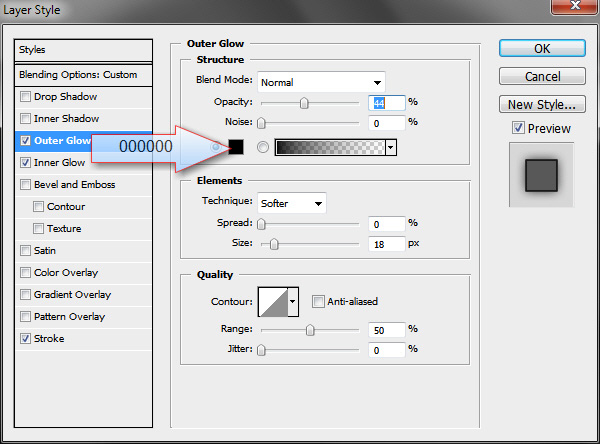Click the Opacity slider handle
This screenshot has width=600, height=444.
pos(304,103)
